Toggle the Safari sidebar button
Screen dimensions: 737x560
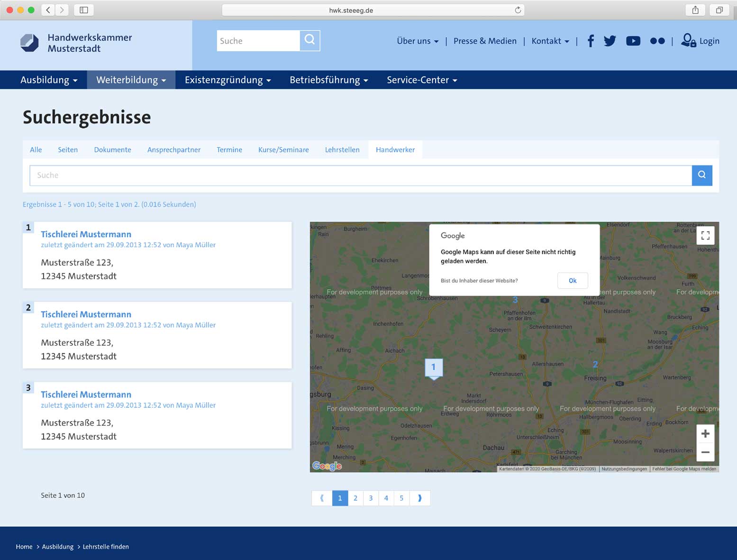[x=84, y=10]
